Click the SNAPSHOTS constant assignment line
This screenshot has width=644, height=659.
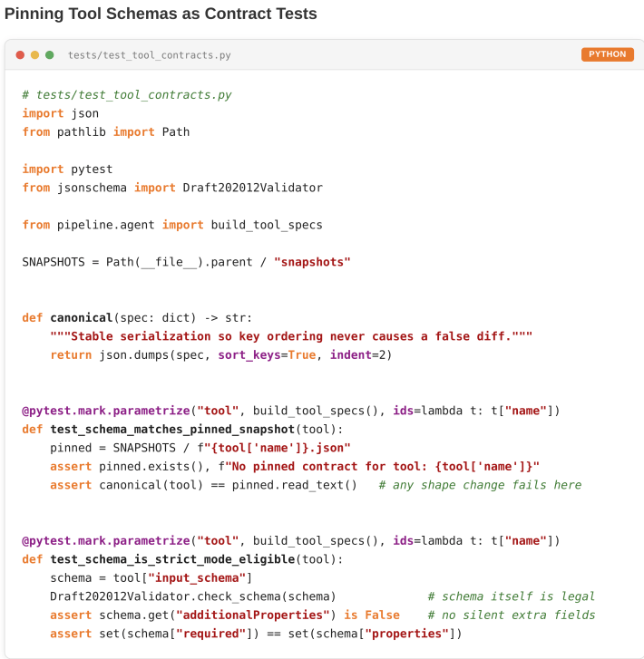pyautogui.click(x=186, y=262)
